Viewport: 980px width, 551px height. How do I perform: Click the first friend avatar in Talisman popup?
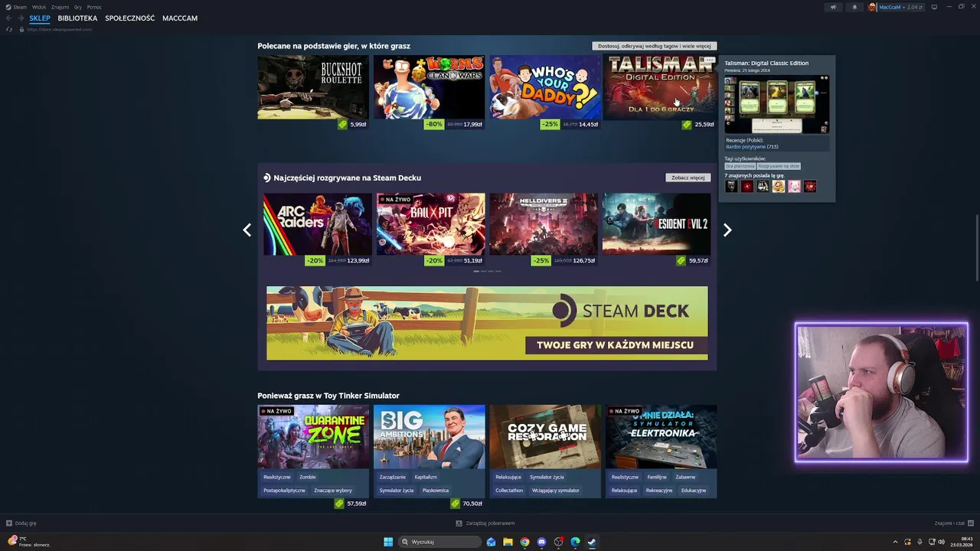pyautogui.click(x=731, y=186)
